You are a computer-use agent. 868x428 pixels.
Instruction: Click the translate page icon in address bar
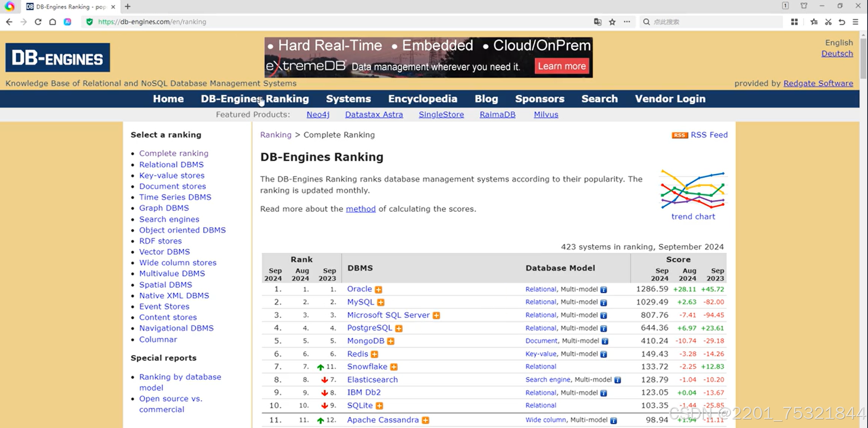pyautogui.click(x=598, y=22)
